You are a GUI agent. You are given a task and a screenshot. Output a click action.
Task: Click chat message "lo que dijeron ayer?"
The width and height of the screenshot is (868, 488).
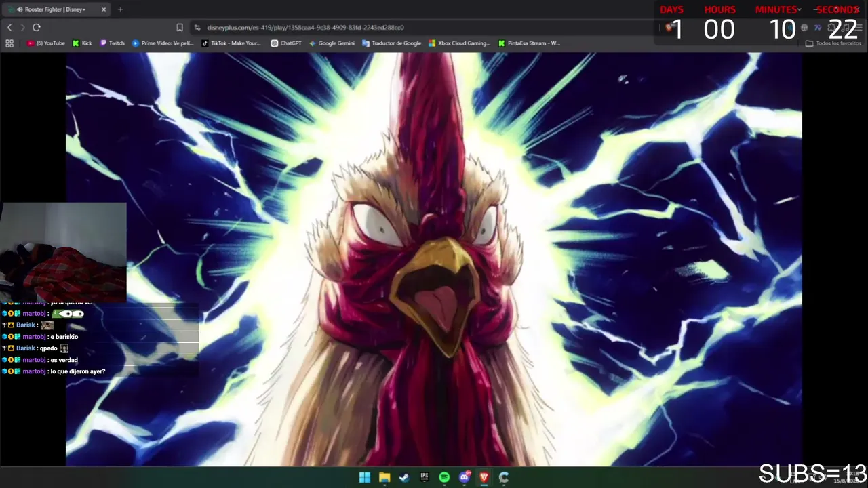tap(78, 371)
